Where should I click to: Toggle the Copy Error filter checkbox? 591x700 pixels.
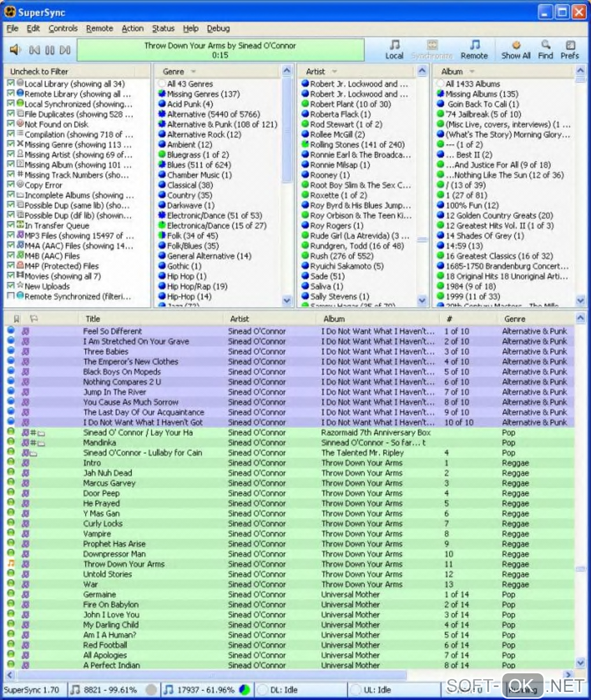point(10,185)
